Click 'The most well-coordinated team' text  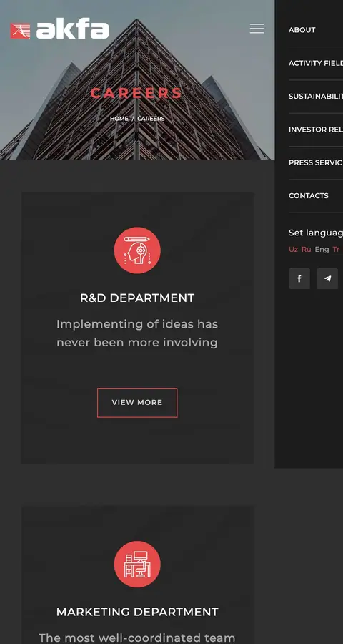[x=137, y=638]
